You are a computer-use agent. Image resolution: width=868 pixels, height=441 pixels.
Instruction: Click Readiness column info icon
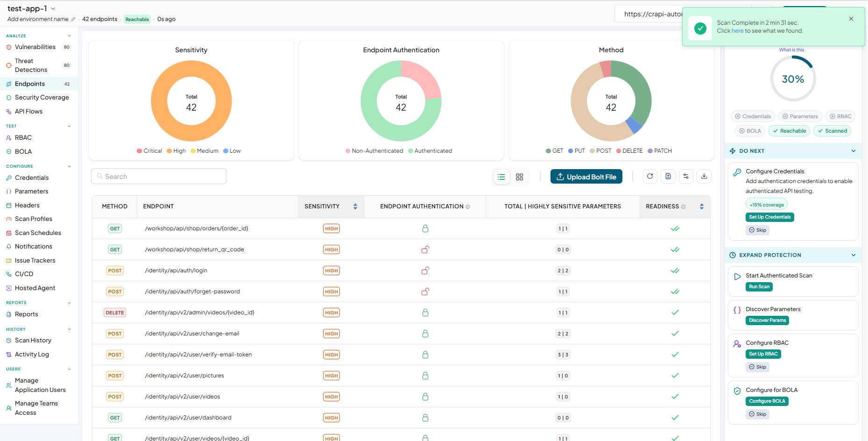(684, 206)
